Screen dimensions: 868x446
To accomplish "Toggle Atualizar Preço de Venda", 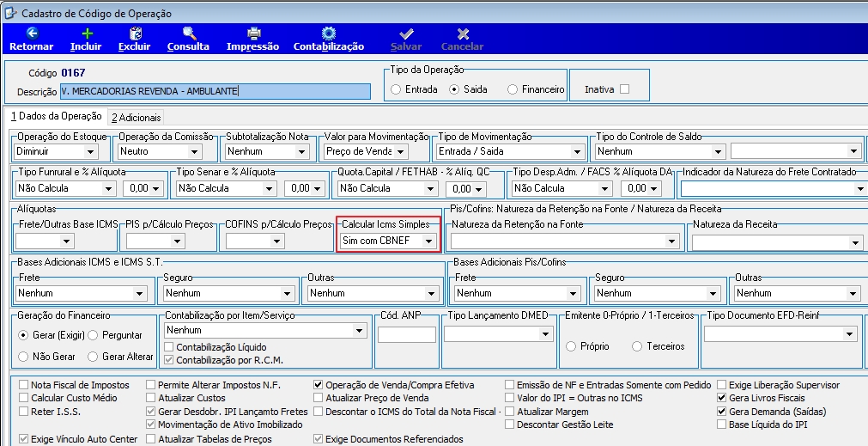I will (x=318, y=398).
